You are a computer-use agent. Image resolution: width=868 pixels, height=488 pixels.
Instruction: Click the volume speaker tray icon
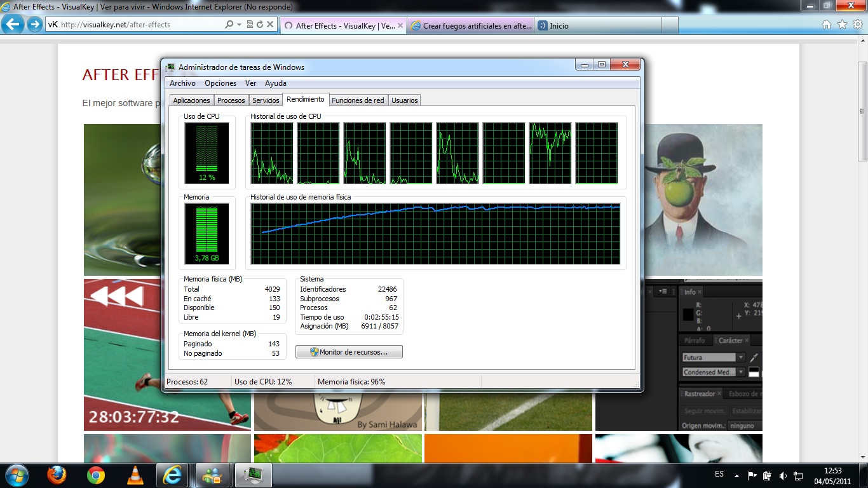coord(783,475)
